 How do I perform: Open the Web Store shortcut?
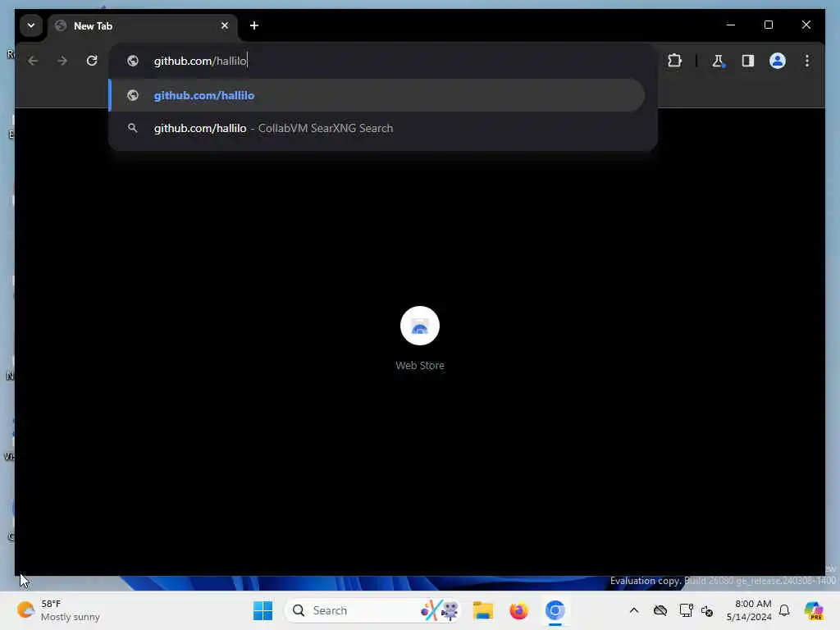pyautogui.click(x=419, y=338)
